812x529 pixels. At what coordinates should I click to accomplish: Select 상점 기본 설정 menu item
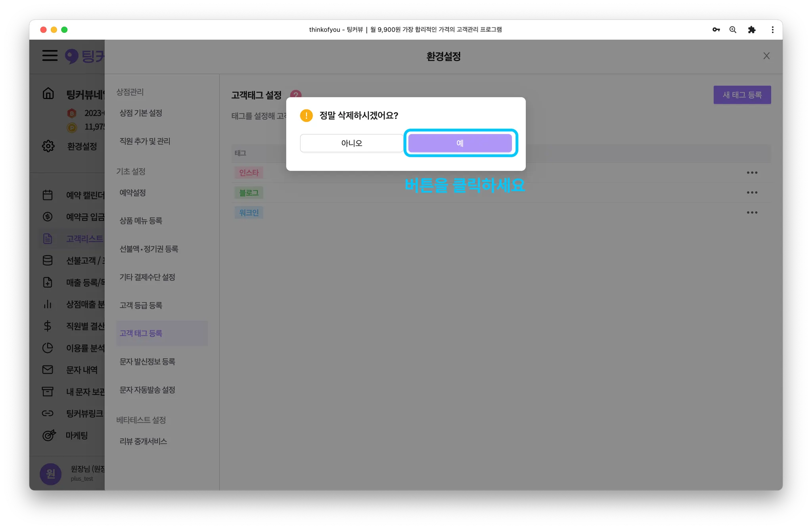pos(141,113)
